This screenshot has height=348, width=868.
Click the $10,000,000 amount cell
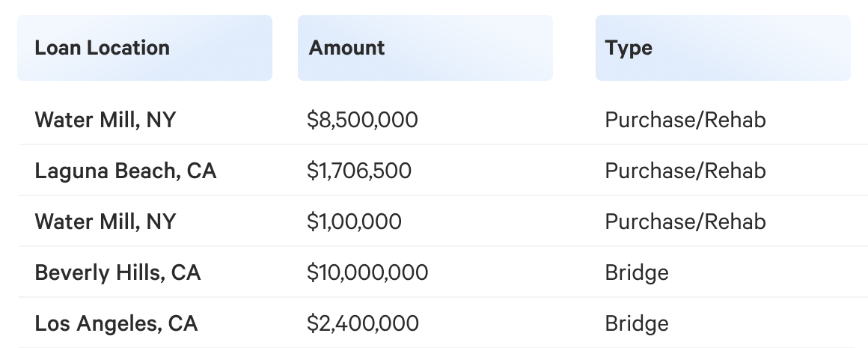(367, 272)
